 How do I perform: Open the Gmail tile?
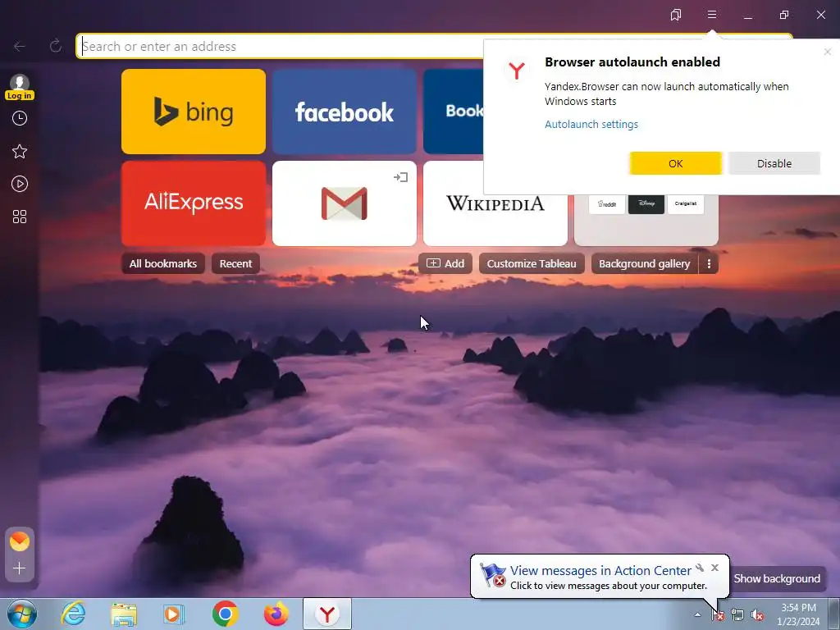[x=345, y=203]
